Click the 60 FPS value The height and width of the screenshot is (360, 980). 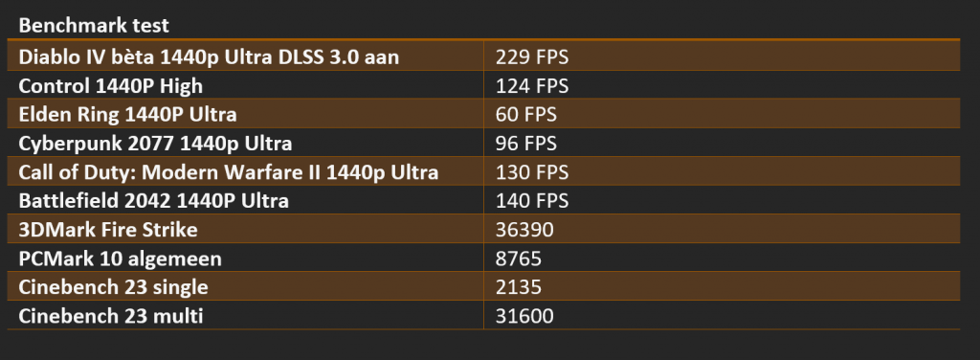pos(525,114)
